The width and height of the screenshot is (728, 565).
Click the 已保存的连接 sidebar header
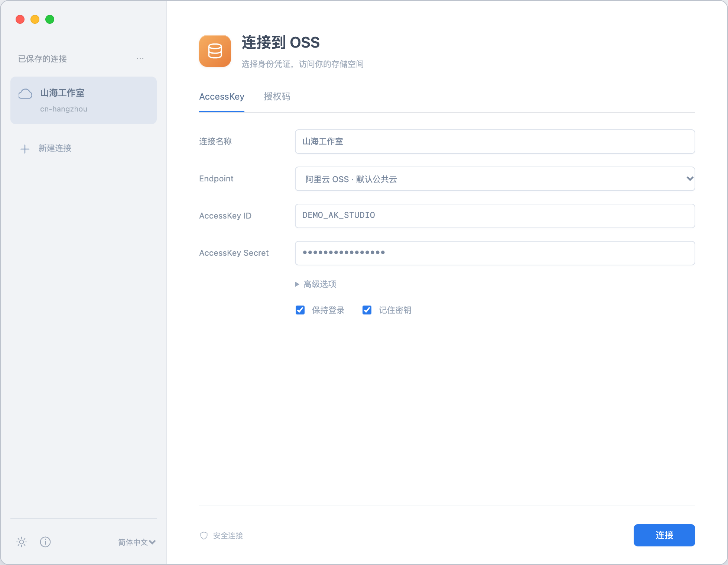[42, 59]
